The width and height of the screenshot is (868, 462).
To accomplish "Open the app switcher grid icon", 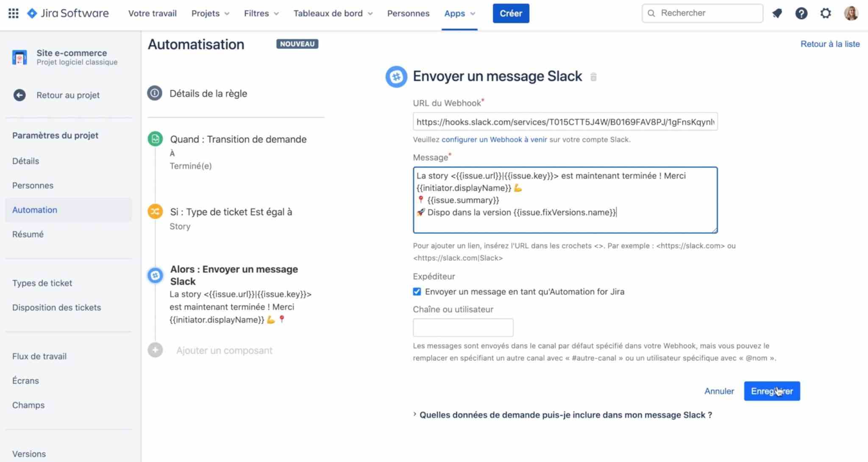I will 13,13.
